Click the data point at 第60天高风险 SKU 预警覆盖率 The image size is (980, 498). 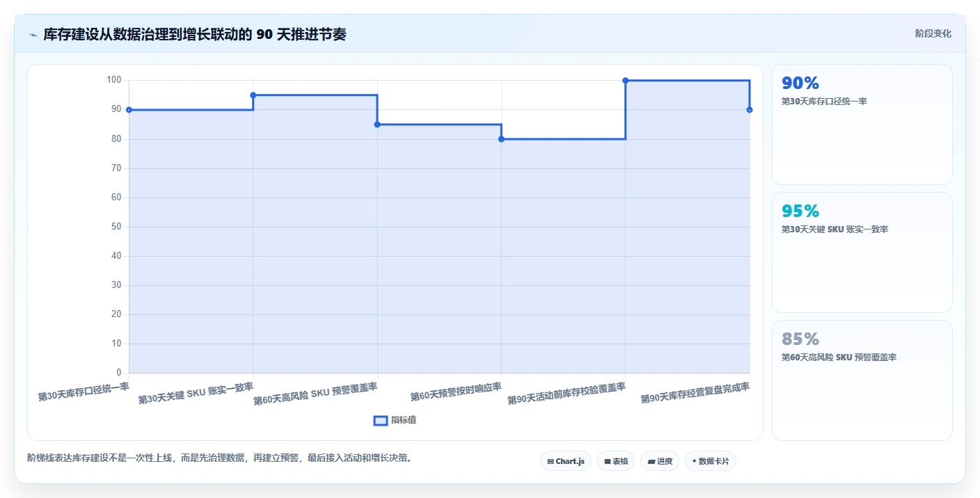tap(377, 124)
